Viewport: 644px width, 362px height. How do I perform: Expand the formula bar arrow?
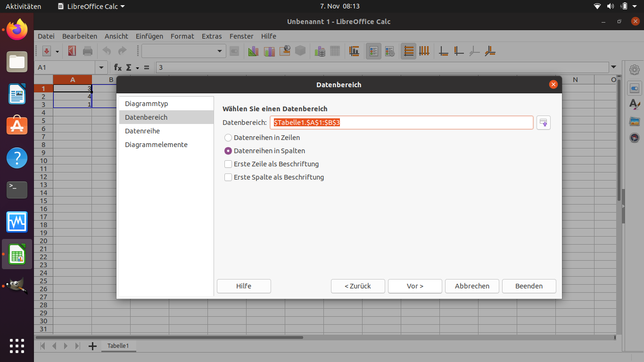(x=613, y=67)
